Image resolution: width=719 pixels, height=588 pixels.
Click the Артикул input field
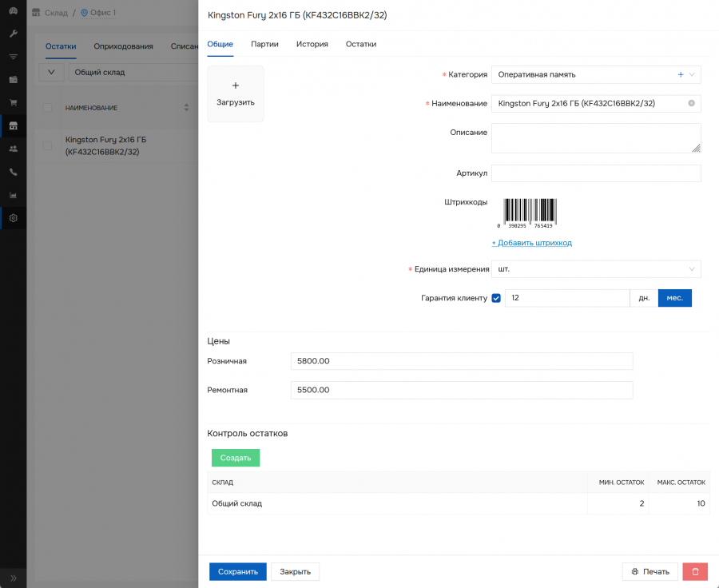pyautogui.click(x=596, y=173)
